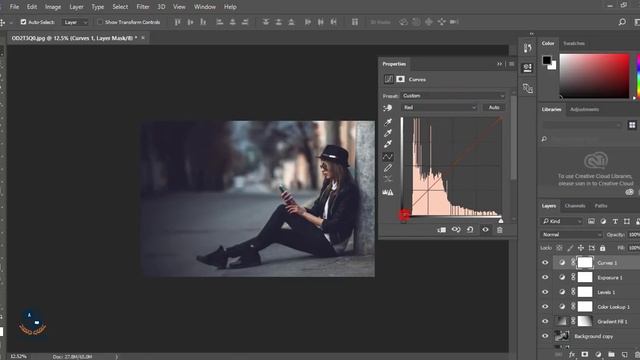Filter layers by type kind icon
Image resolution: width=640 pixels, height=360 pixels.
pyautogui.click(x=615, y=221)
